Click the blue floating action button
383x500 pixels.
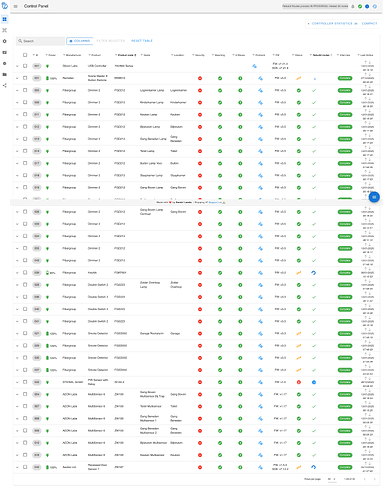374,197
